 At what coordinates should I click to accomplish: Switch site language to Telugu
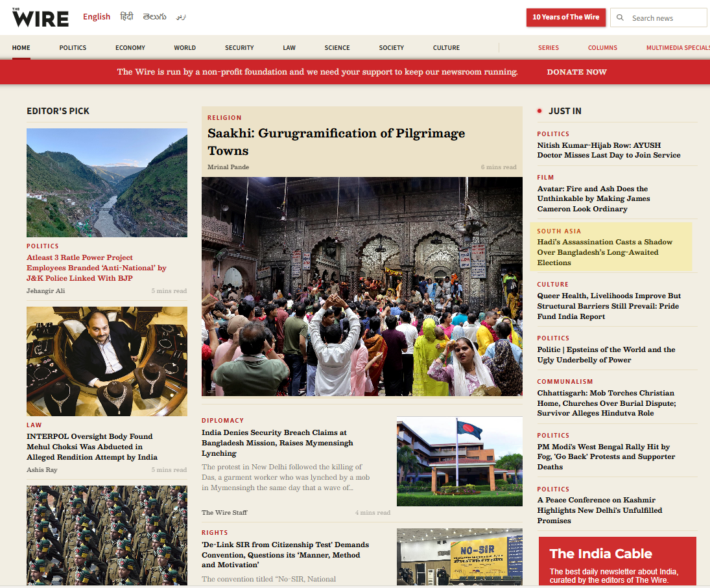click(x=154, y=17)
